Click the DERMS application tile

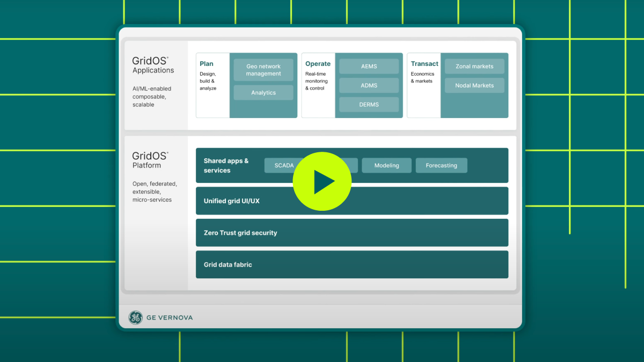click(x=369, y=104)
